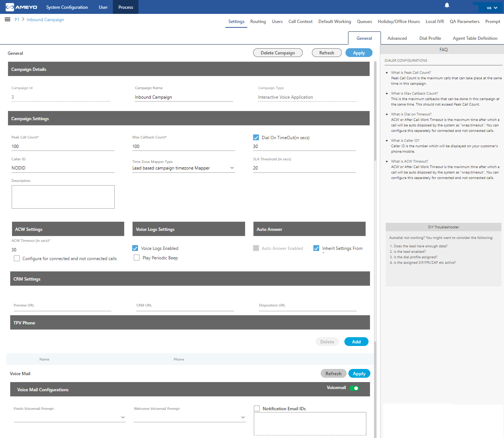The height and width of the screenshot is (438, 504).
Task: Click the Dial On TimeOut value field
Action: point(304,146)
